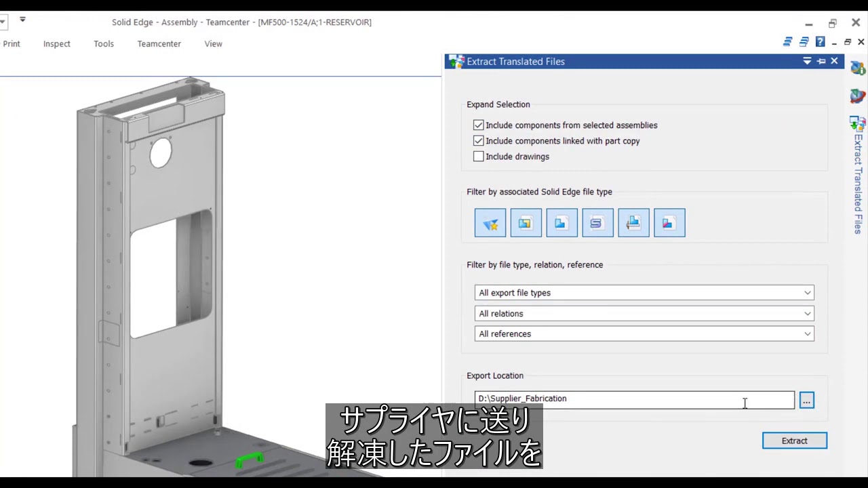
Task: Toggle the sheet metal file type filter
Action: click(x=597, y=223)
